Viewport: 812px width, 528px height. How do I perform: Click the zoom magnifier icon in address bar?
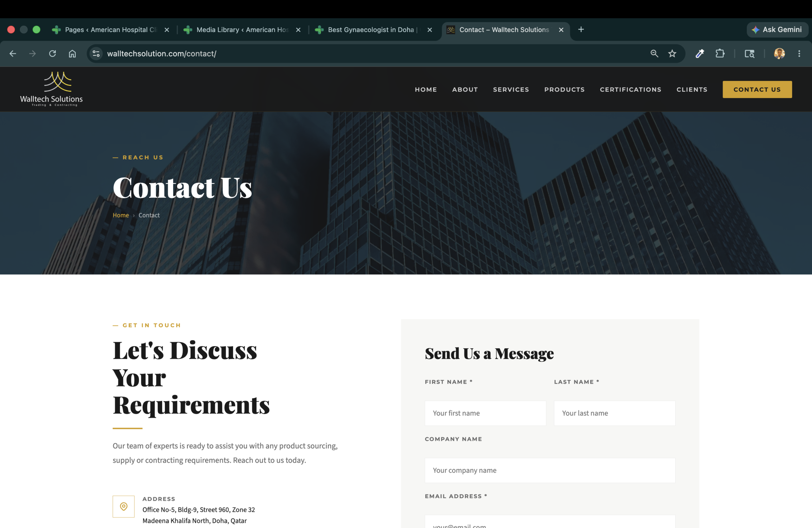pyautogui.click(x=654, y=54)
